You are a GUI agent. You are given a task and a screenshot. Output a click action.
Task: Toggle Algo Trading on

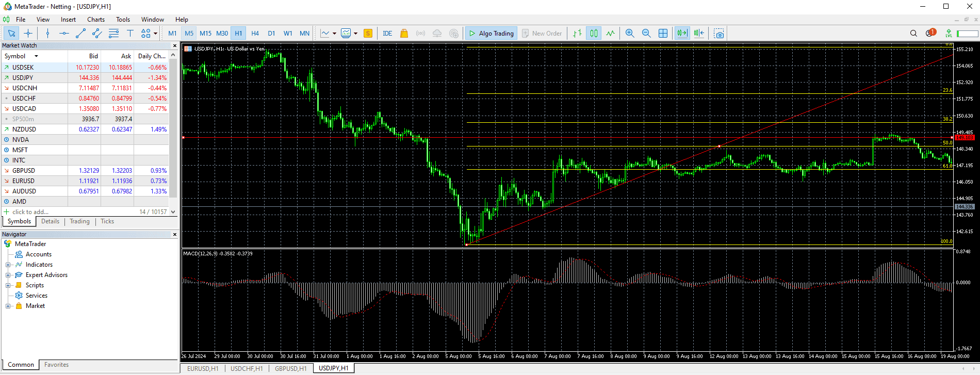[x=491, y=34]
